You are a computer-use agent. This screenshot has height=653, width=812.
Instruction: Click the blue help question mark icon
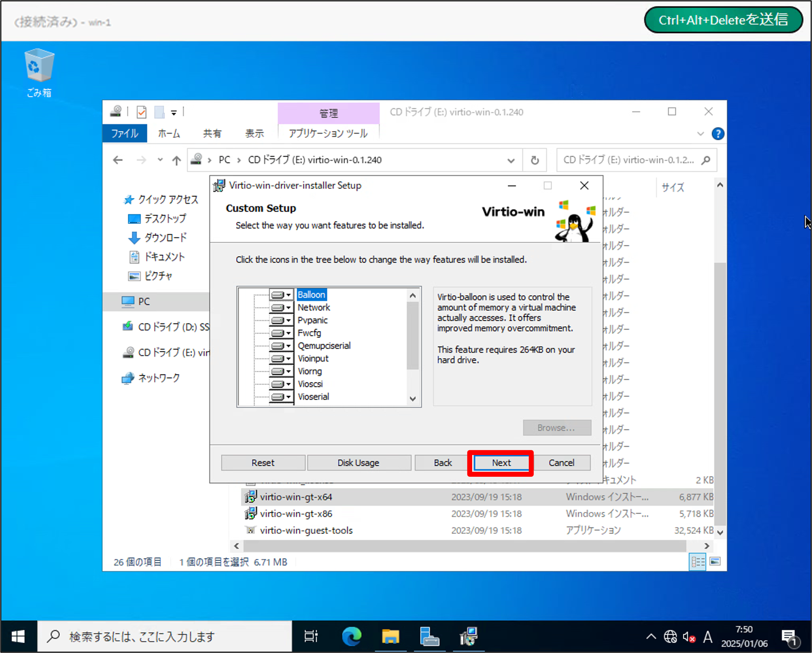(x=717, y=134)
